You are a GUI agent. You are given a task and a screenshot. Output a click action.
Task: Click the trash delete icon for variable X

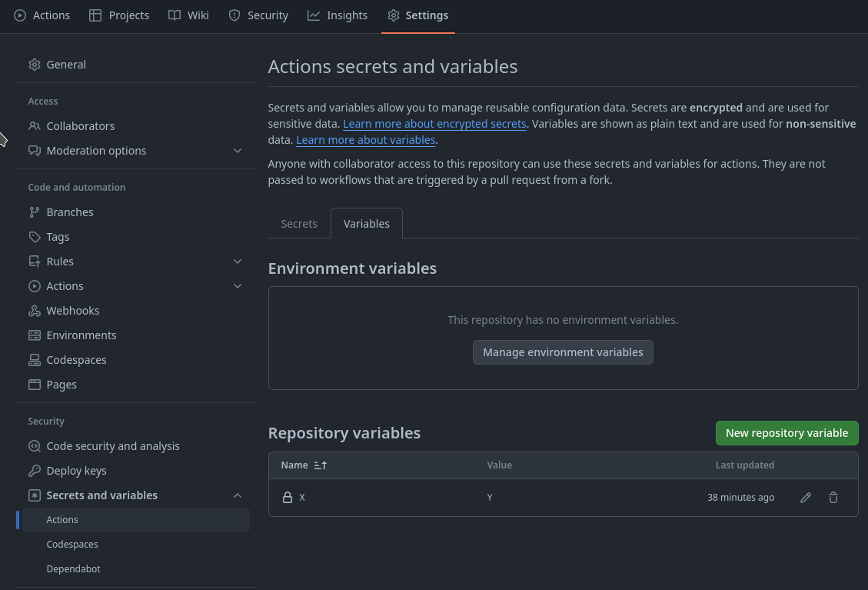tap(833, 498)
